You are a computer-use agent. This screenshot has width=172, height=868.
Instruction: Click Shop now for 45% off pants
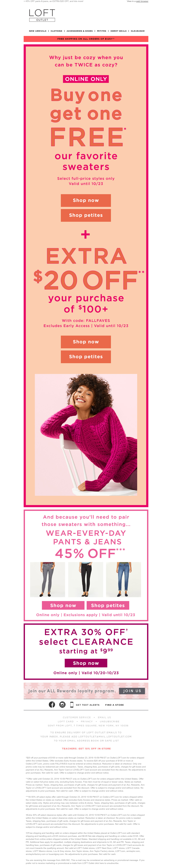(x=63, y=605)
